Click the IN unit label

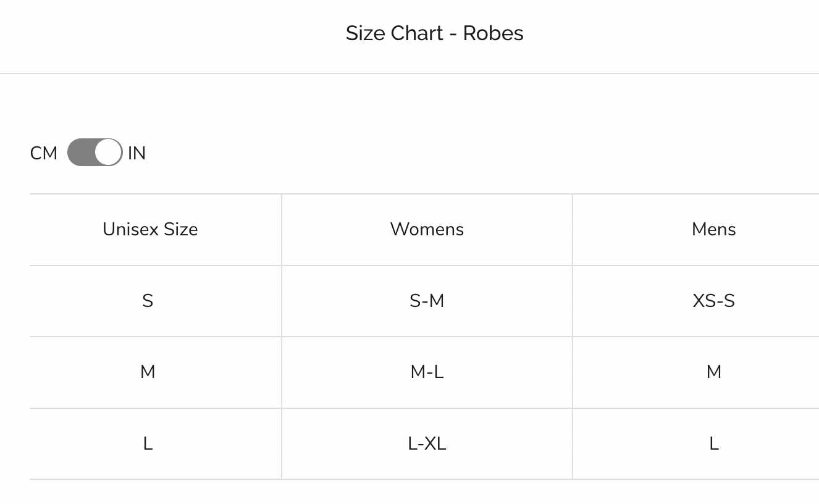coord(136,153)
